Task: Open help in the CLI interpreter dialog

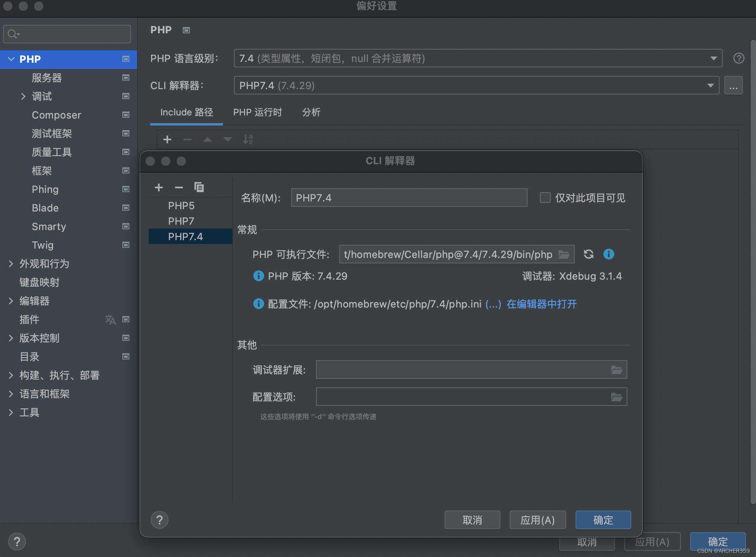Action: click(x=159, y=520)
